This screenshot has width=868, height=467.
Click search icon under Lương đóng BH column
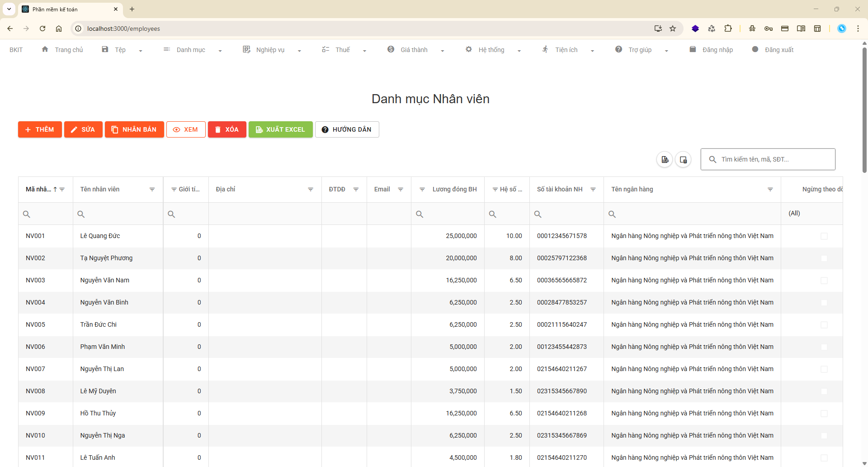click(420, 214)
